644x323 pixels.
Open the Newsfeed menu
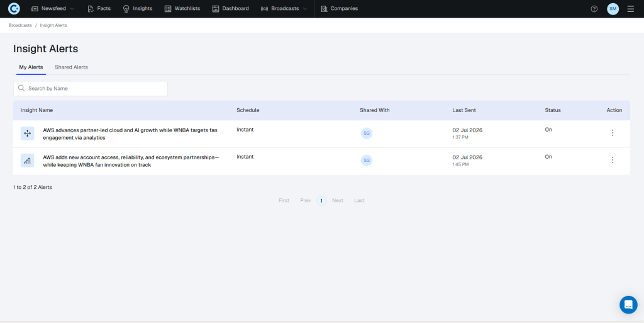point(53,9)
